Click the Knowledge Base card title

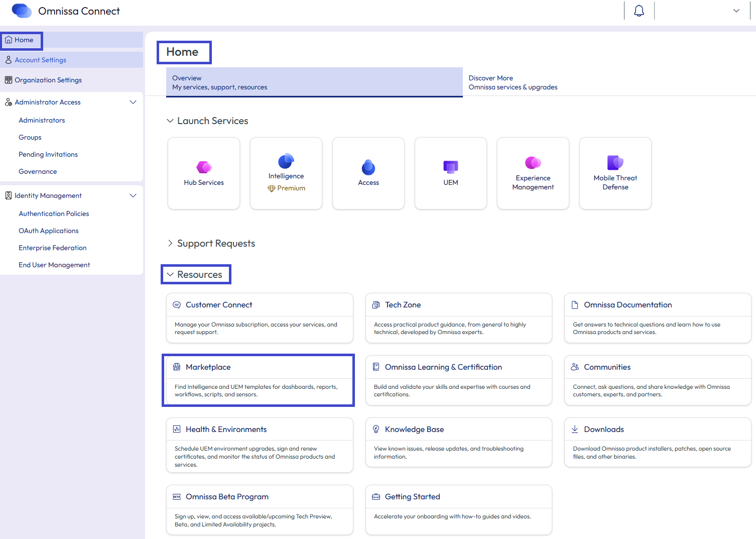click(414, 429)
